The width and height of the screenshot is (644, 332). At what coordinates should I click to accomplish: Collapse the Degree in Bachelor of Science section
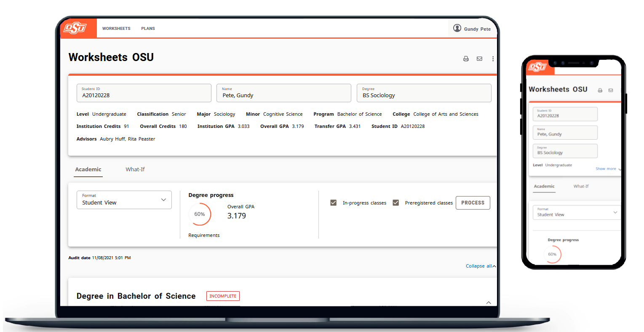pyautogui.click(x=489, y=303)
